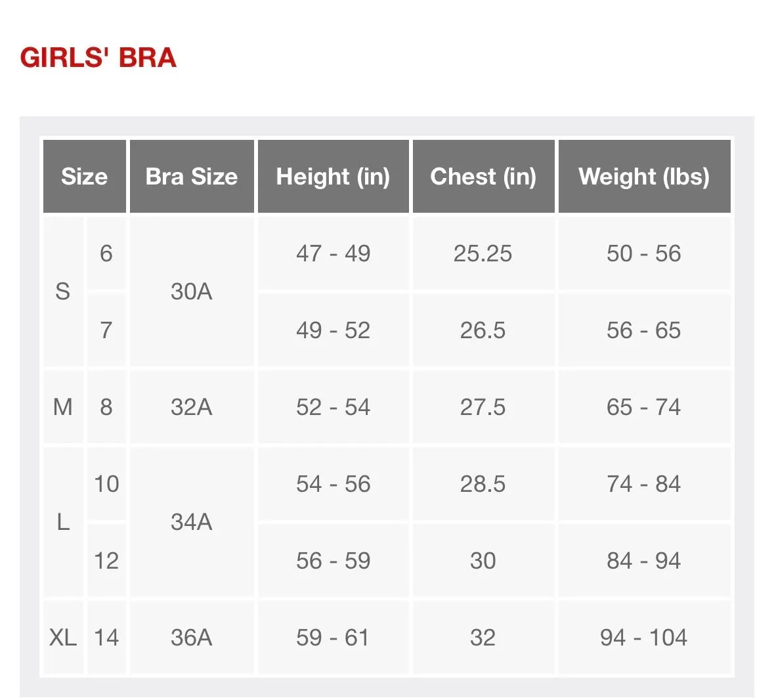
Task: Select the 56 - 65 weight cell
Action: pyautogui.click(x=644, y=330)
